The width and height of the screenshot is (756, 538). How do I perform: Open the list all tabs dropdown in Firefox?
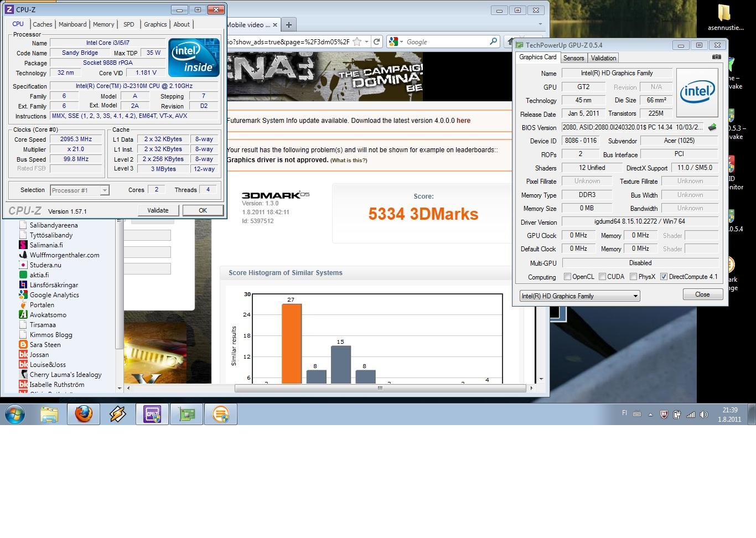click(x=540, y=24)
